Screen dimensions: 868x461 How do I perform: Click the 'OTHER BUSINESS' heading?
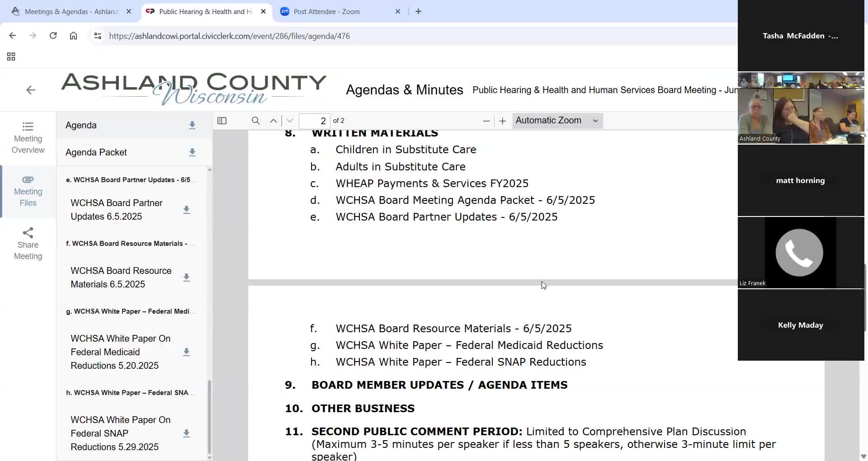click(x=363, y=409)
